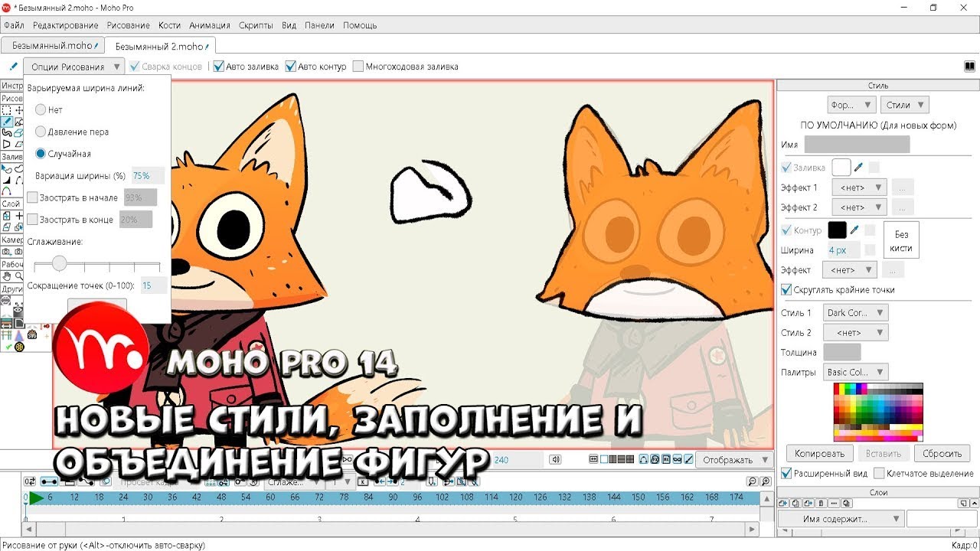The image size is (980, 551).
Task: Click timeline zoom out magnifier icon
Action: pos(752,481)
